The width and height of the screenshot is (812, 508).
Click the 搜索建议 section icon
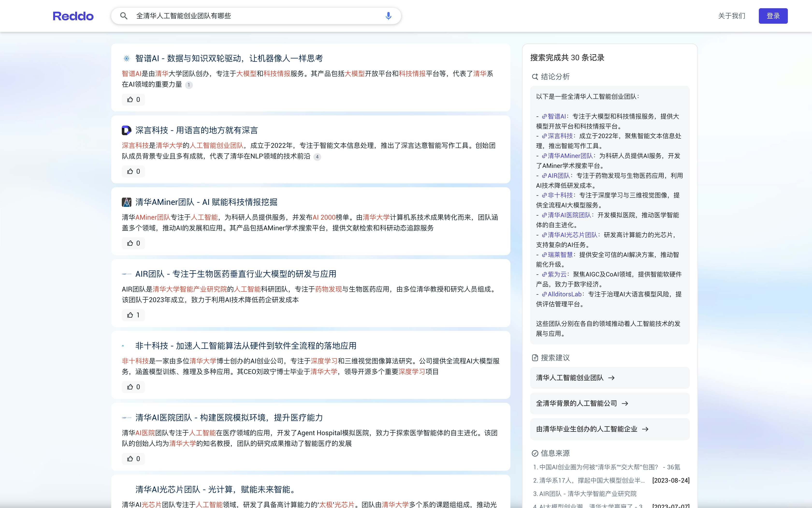(x=535, y=358)
